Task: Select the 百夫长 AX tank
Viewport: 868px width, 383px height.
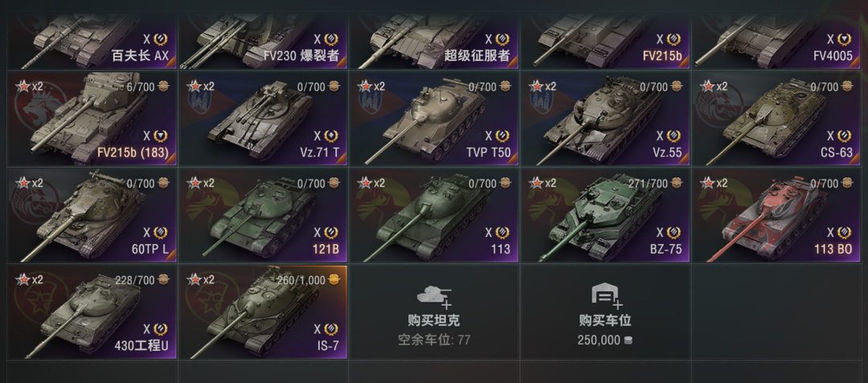Action: coord(92,42)
